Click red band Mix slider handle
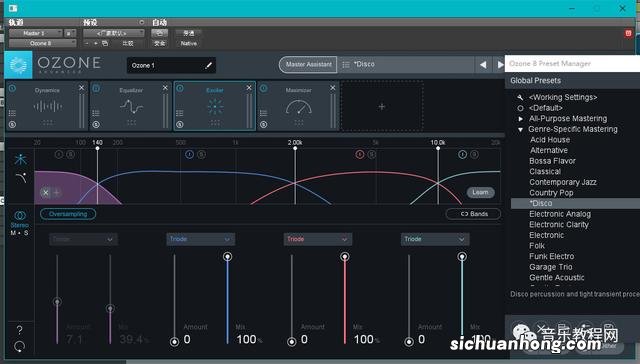 [345, 256]
